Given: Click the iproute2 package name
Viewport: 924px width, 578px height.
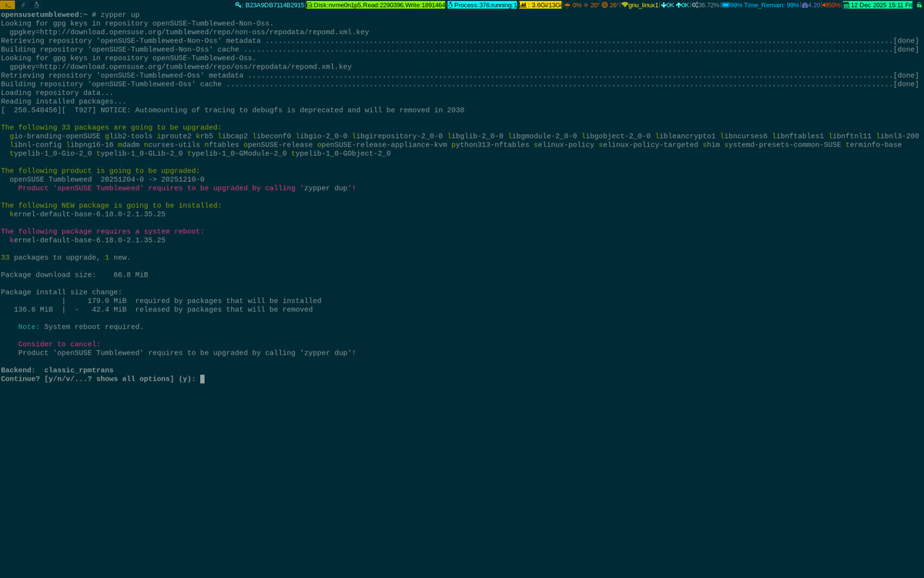Looking at the screenshot, I should click(174, 136).
